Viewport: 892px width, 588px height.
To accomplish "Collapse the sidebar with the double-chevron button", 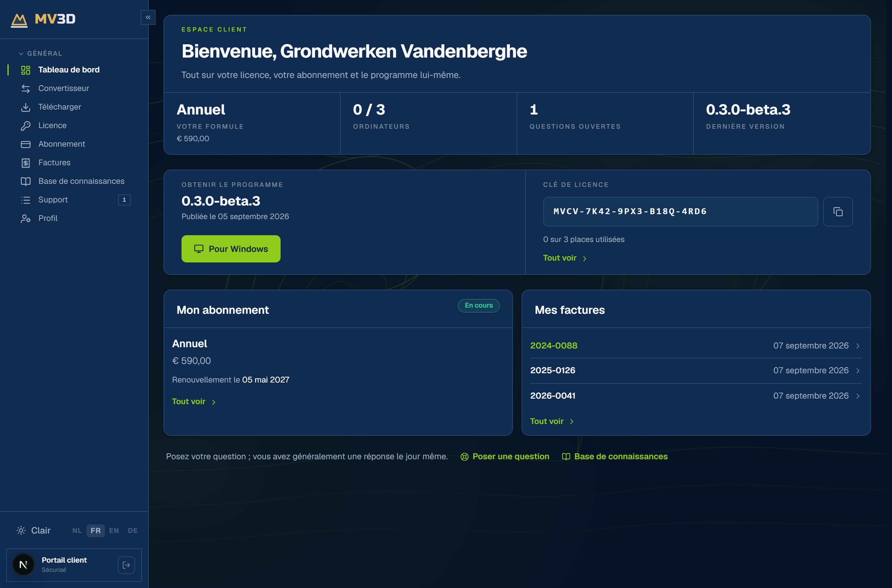I will coord(148,17).
